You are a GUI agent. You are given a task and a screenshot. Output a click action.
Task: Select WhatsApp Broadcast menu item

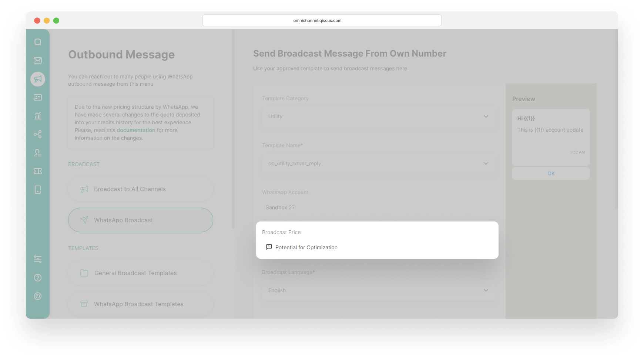click(x=141, y=220)
